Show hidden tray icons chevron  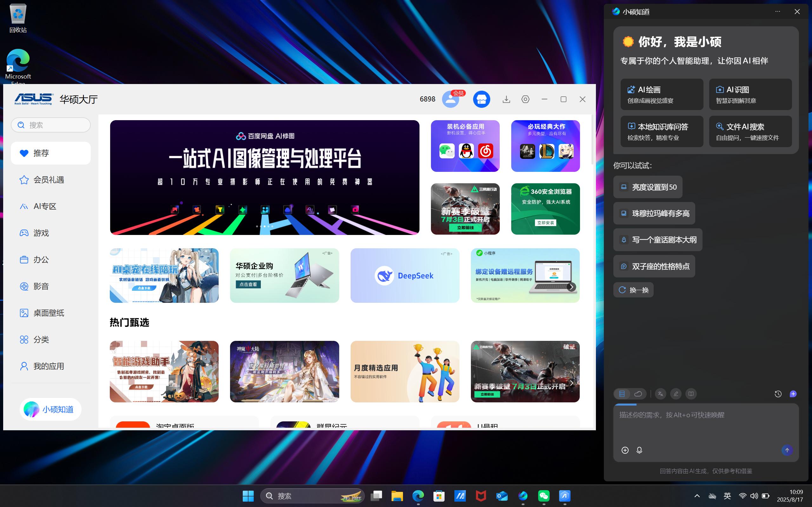(x=697, y=496)
